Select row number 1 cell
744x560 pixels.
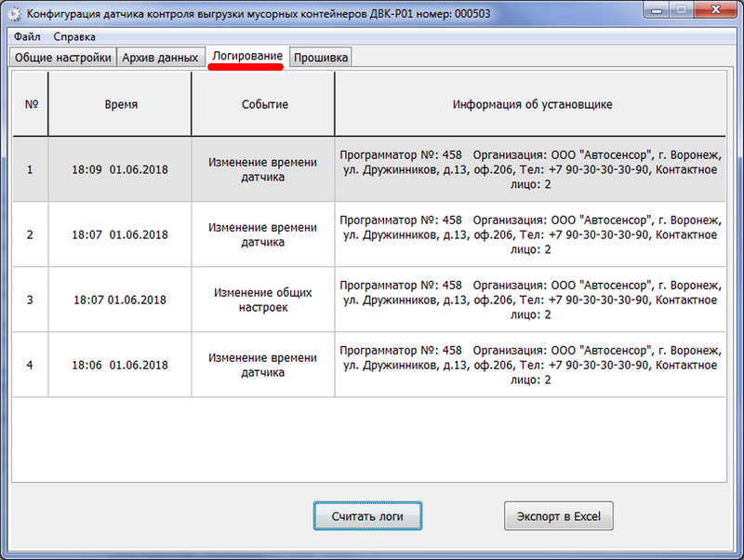(31, 169)
